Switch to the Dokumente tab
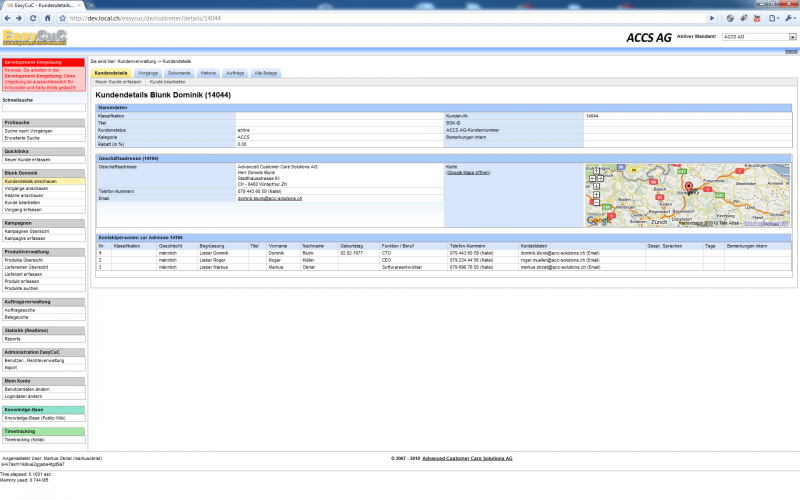Viewport: 800px width, 500px height. point(179,73)
